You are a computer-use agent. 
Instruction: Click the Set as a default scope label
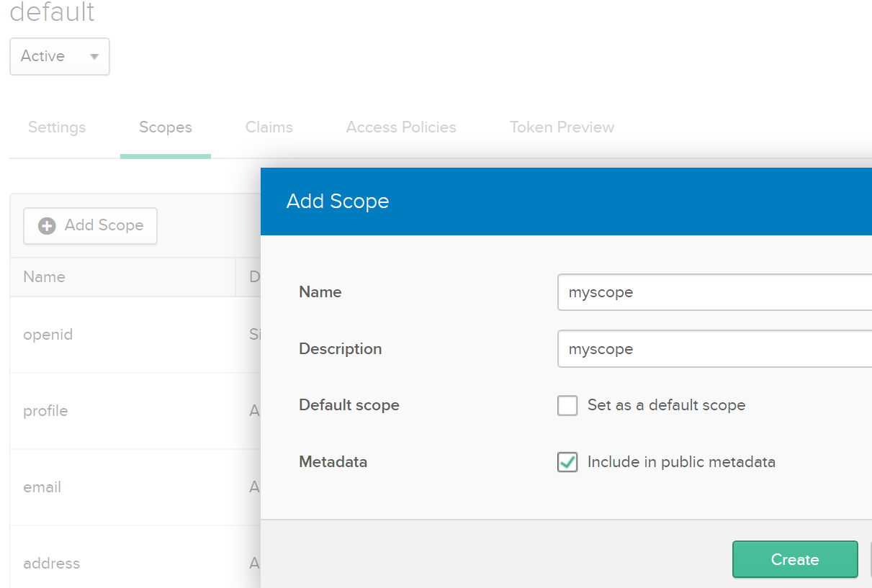tap(666, 405)
